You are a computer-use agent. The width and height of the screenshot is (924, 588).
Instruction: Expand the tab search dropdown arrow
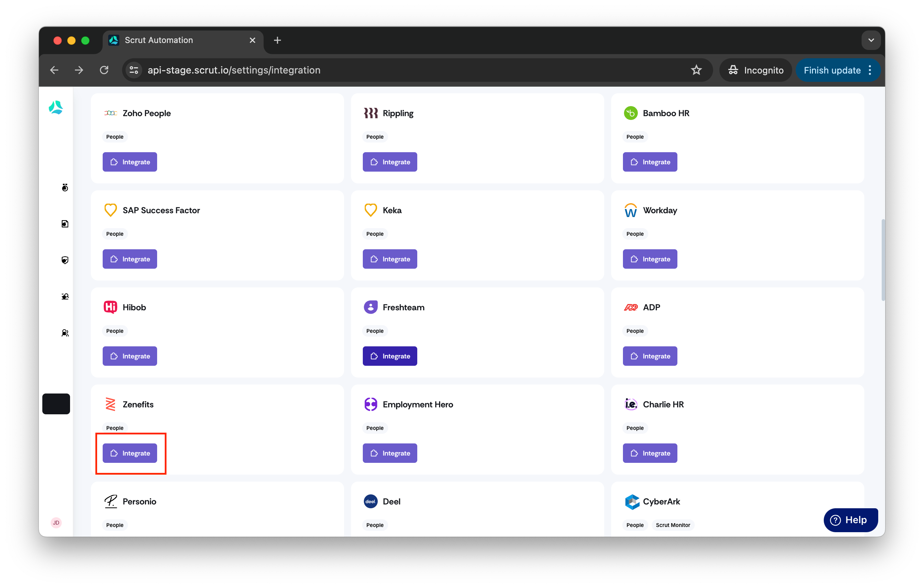pyautogui.click(x=871, y=40)
